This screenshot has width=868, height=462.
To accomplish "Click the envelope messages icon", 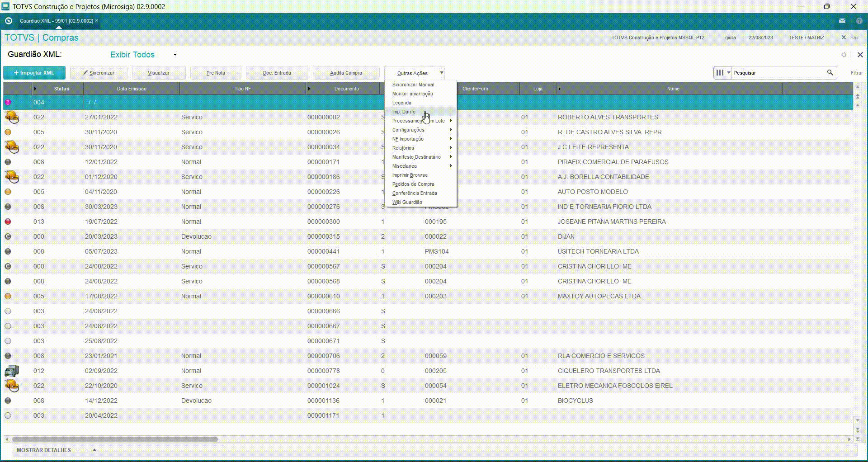I will [842, 21].
